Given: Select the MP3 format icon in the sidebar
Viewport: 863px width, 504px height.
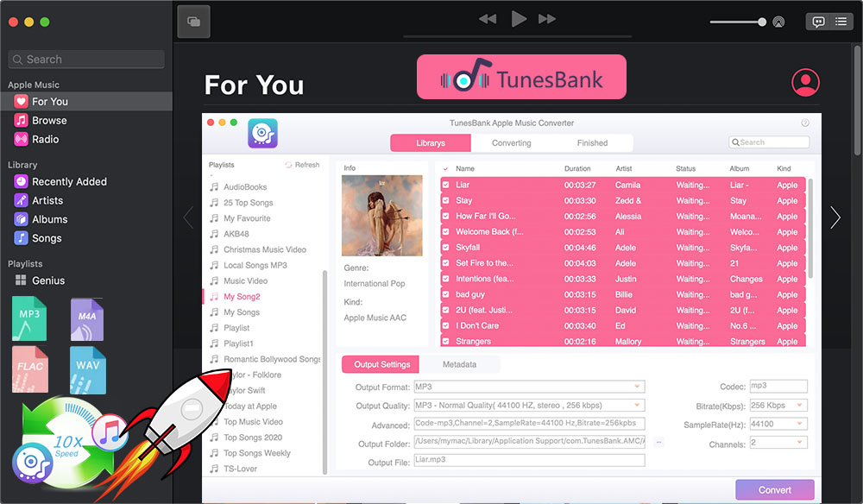Looking at the screenshot, I should [28, 318].
